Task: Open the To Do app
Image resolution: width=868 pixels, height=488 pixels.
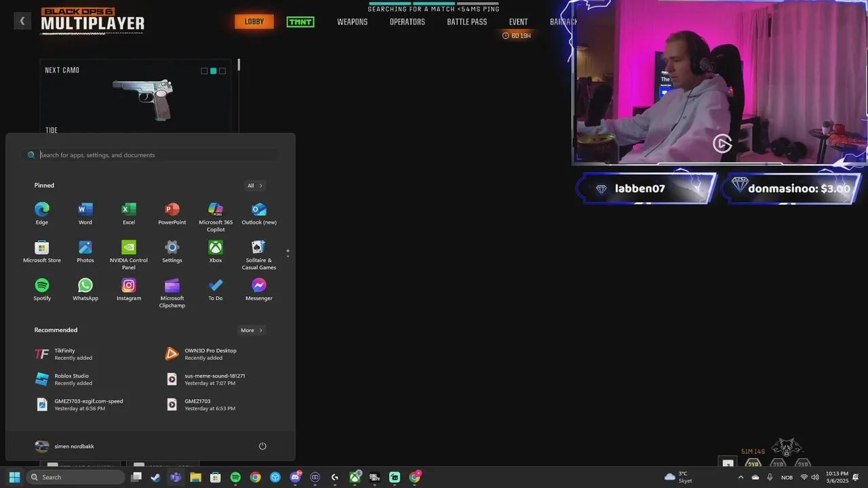Action: 216,289
